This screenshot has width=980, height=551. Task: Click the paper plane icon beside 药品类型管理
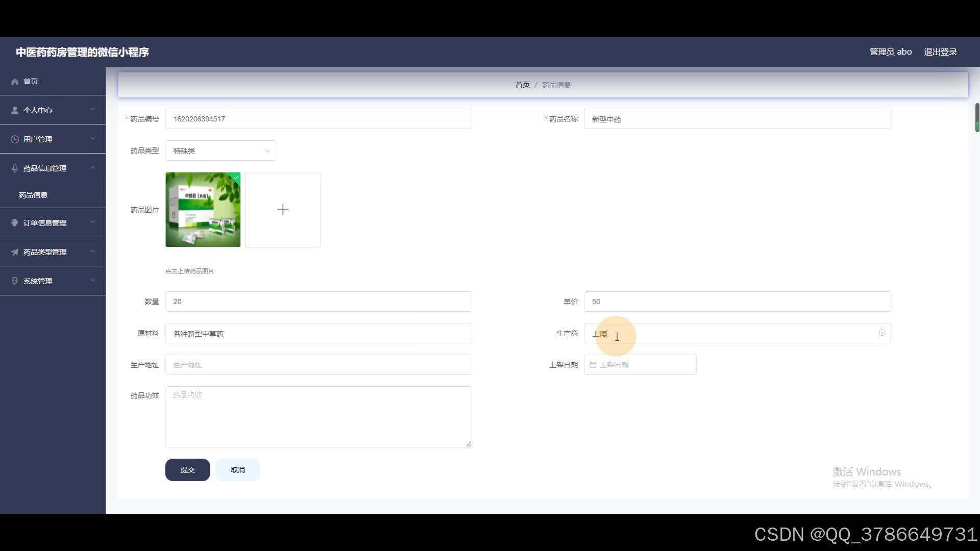point(15,252)
